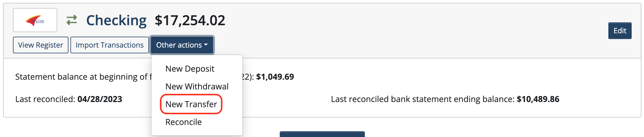Click the $17,254.02 account balance
Screen dimensions: 644x137
[190, 20]
